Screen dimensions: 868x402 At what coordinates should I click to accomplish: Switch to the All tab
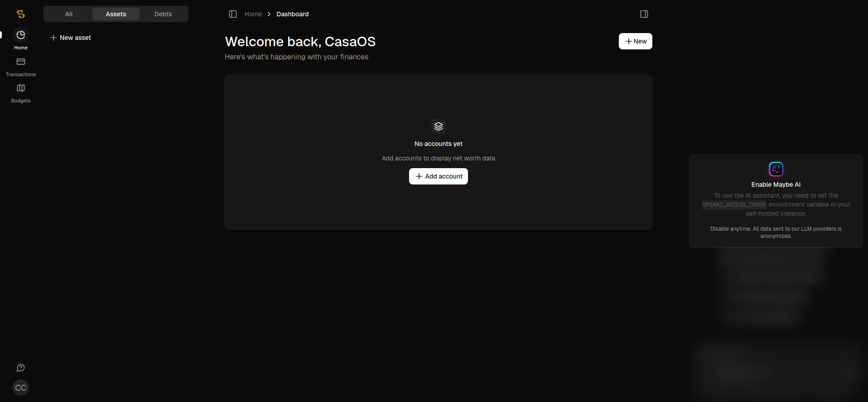point(69,14)
